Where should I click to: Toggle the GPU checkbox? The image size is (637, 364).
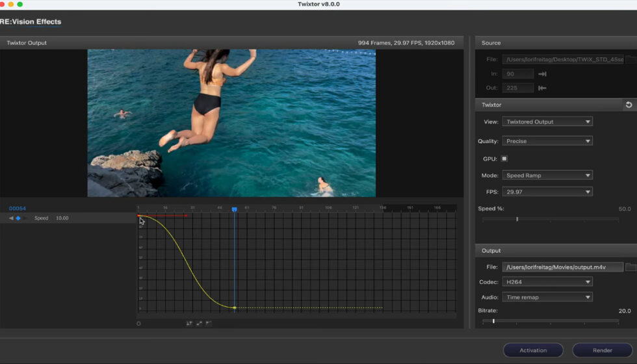(504, 159)
